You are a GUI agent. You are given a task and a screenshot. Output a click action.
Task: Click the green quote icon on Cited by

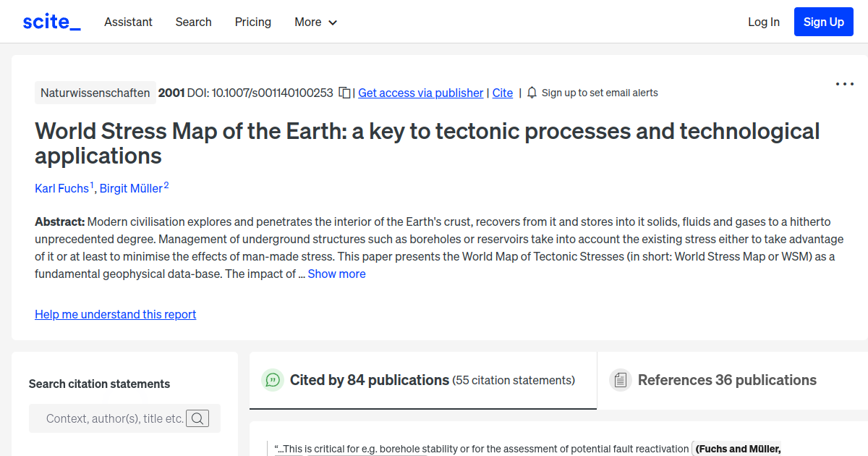pos(272,379)
